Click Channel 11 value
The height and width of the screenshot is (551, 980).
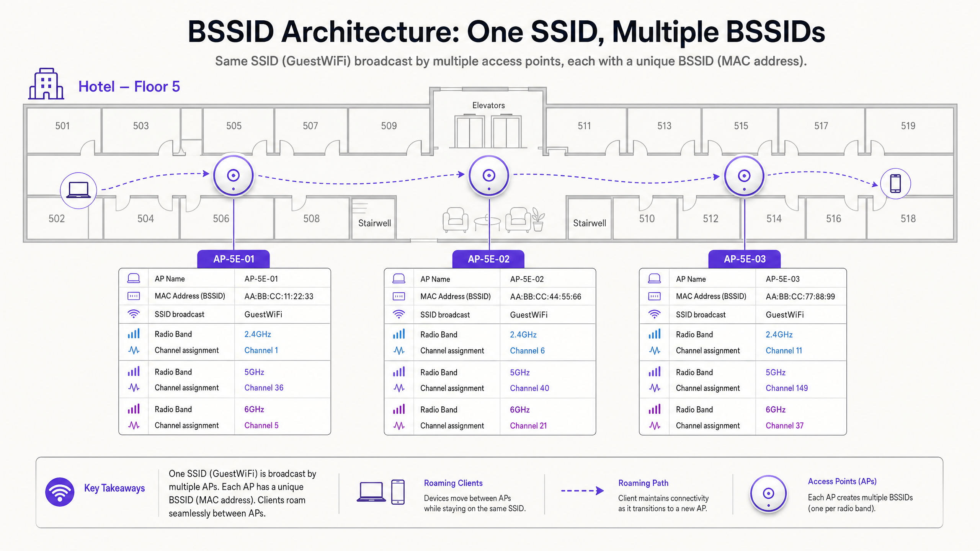pyautogui.click(x=784, y=350)
